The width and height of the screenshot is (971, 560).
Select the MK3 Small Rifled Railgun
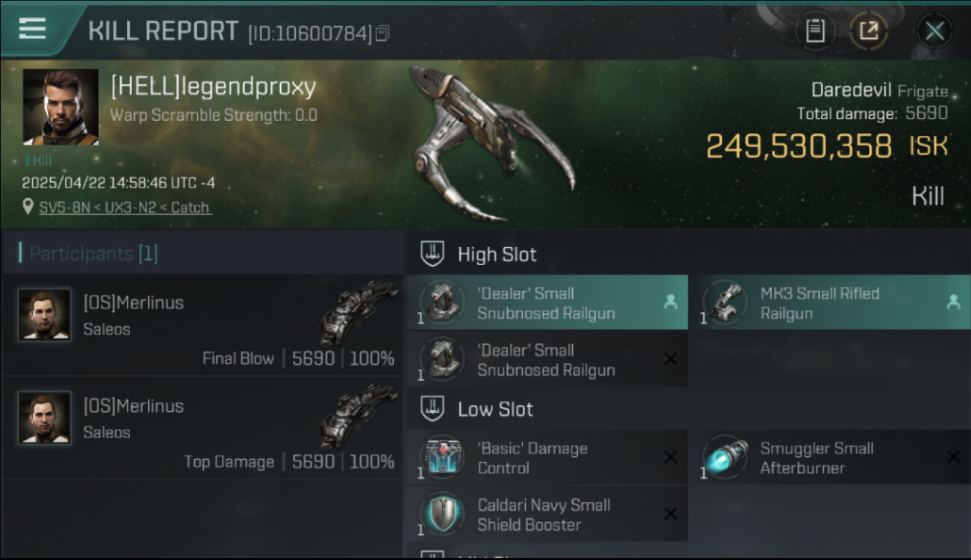[x=829, y=302]
